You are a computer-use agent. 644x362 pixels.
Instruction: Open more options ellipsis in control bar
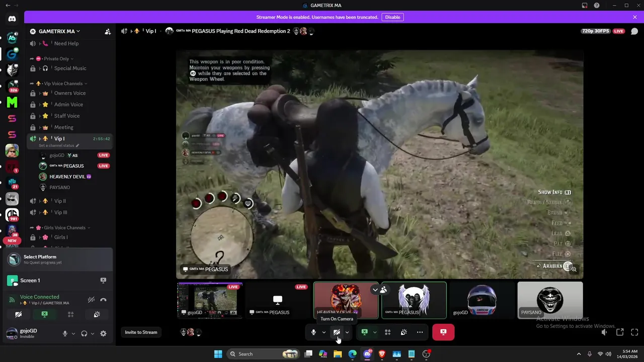tap(420, 332)
